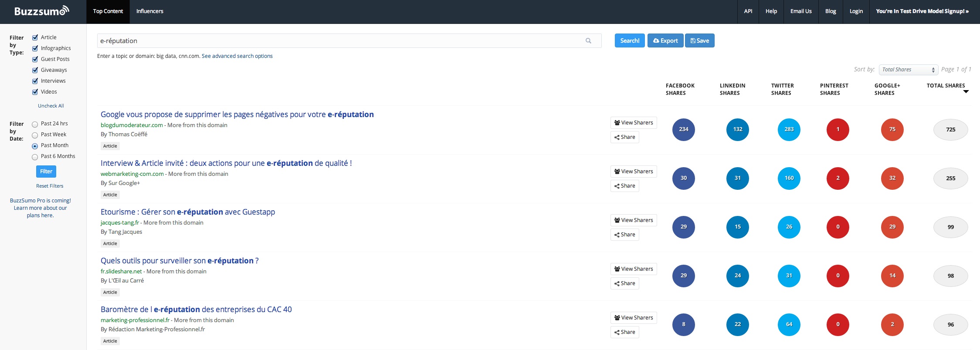
Task: Click the Total Shares column sort arrow
Action: [966, 91]
